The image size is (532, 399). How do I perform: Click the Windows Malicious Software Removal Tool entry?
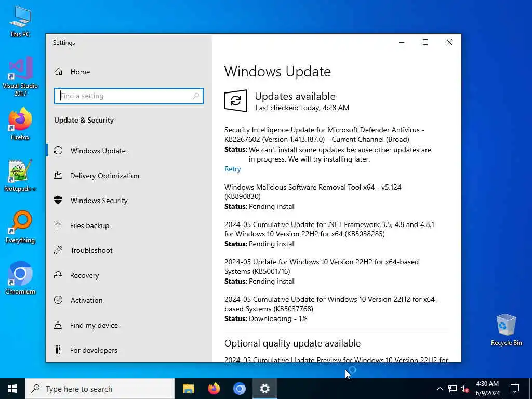pos(312,192)
